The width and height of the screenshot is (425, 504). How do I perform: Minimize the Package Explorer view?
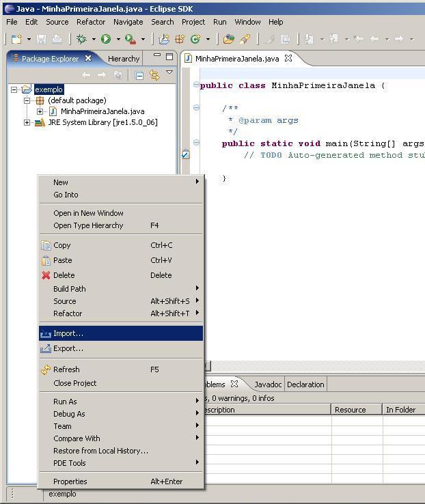pos(157,55)
